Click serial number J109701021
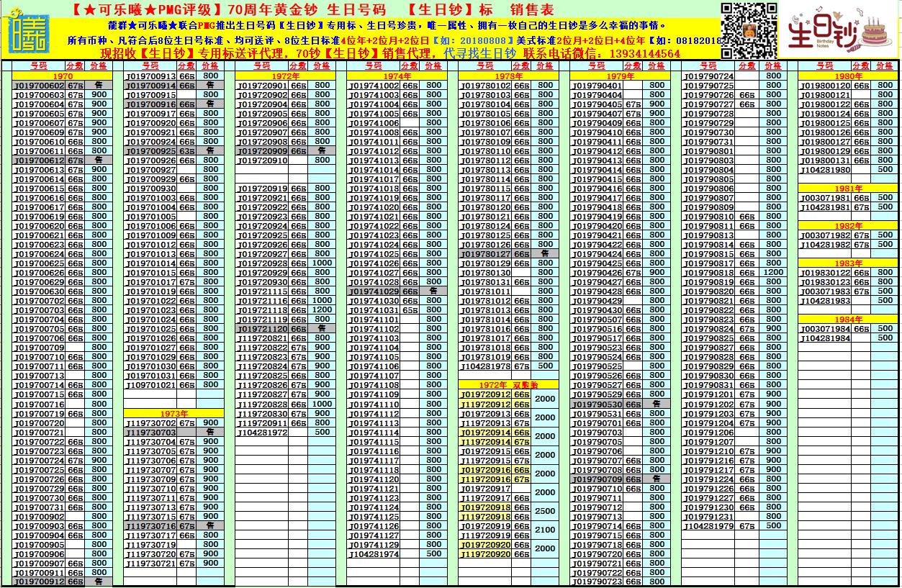Screen dimensions: 902x588 point(151,385)
